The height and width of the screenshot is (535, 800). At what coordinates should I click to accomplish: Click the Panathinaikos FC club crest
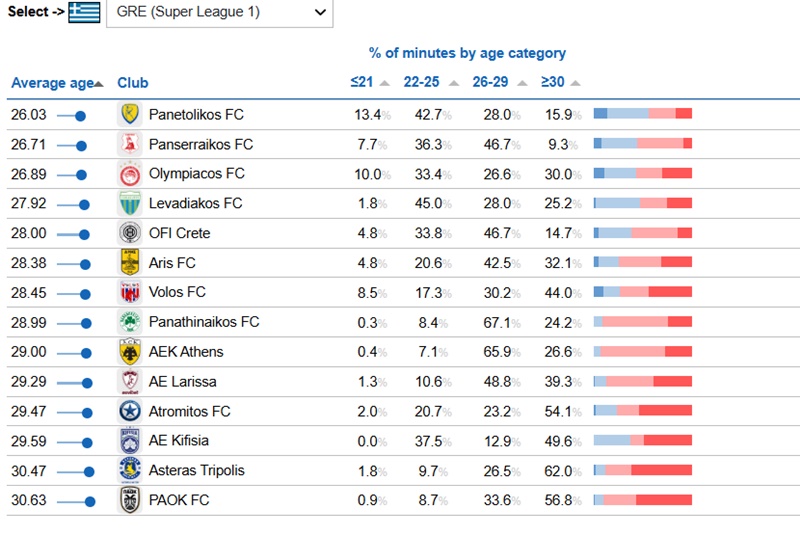(x=129, y=322)
